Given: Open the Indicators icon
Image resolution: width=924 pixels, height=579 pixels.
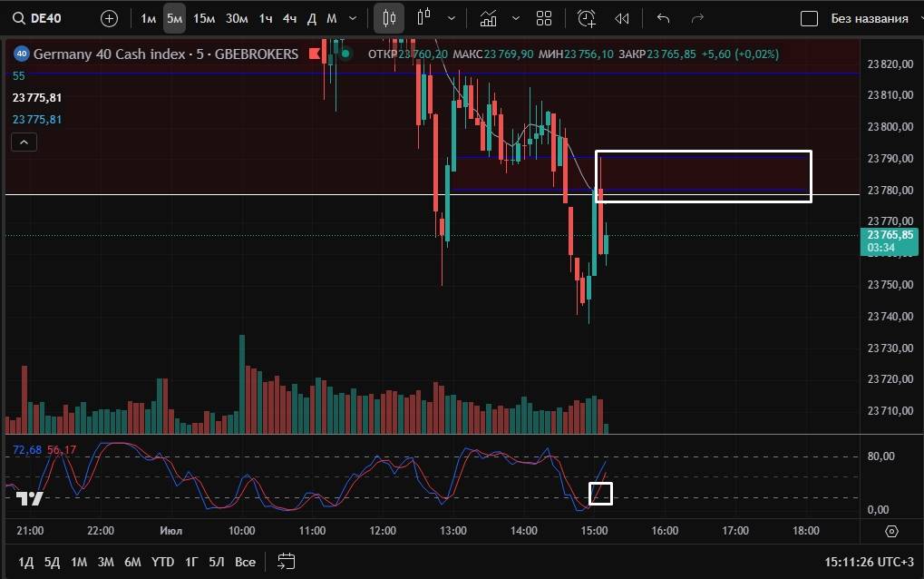Looking at the screenshot, I should point(488,19).
